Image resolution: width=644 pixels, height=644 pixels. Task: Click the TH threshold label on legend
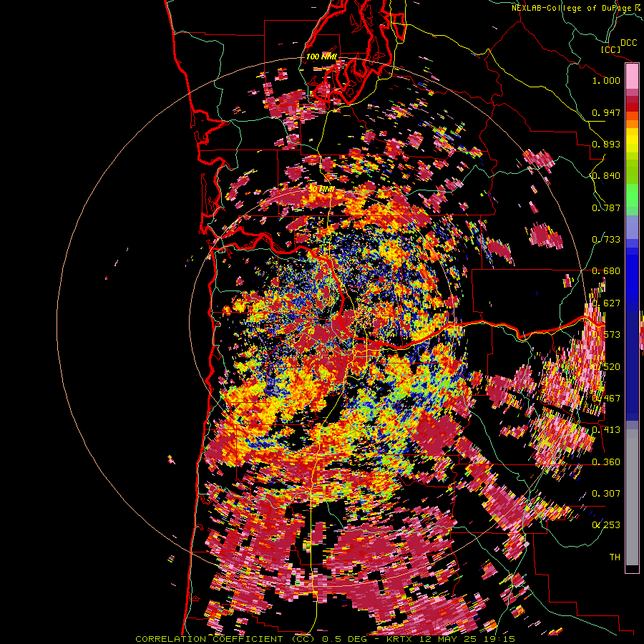(615, 557)
